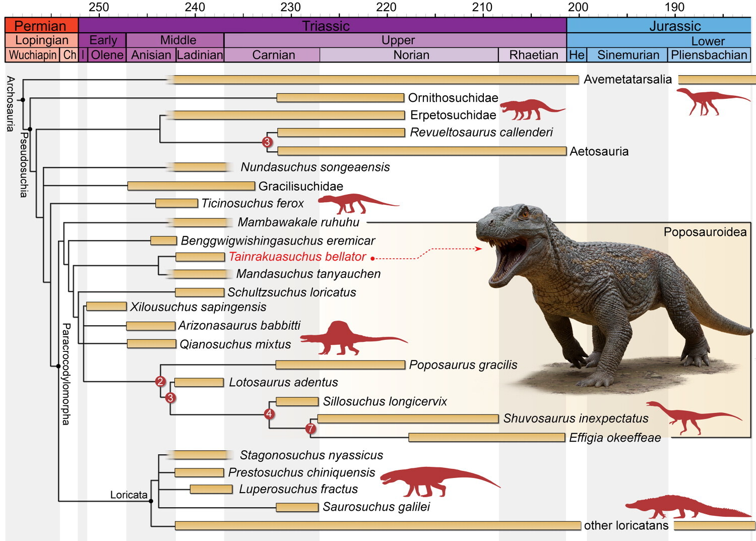Click the Poposauroidea box label

coord(705,232)
